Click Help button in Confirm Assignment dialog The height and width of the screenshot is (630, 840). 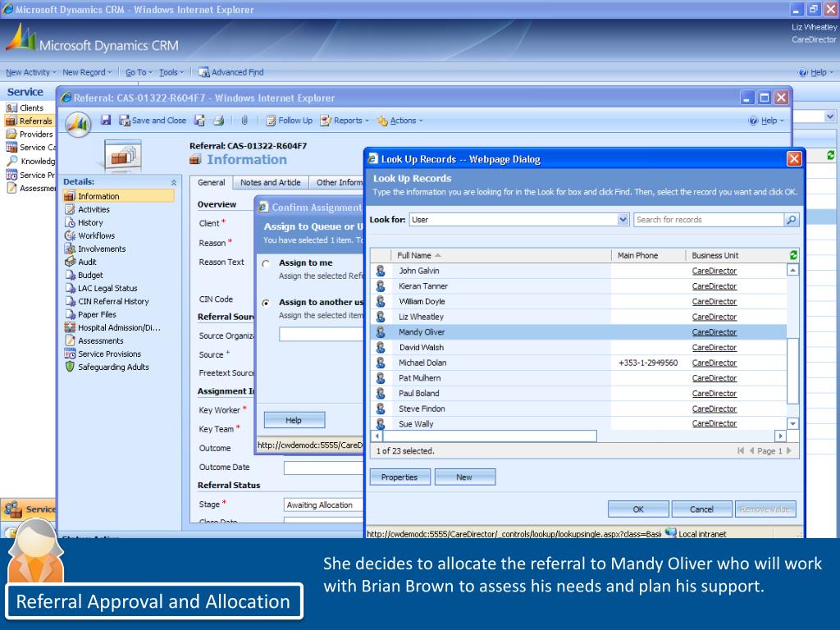click(x=294, y=421)
